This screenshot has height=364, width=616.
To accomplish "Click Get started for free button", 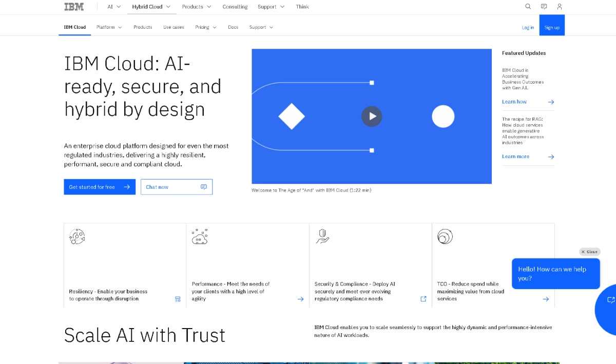I will pyautogui.click(x=100, y=187).
